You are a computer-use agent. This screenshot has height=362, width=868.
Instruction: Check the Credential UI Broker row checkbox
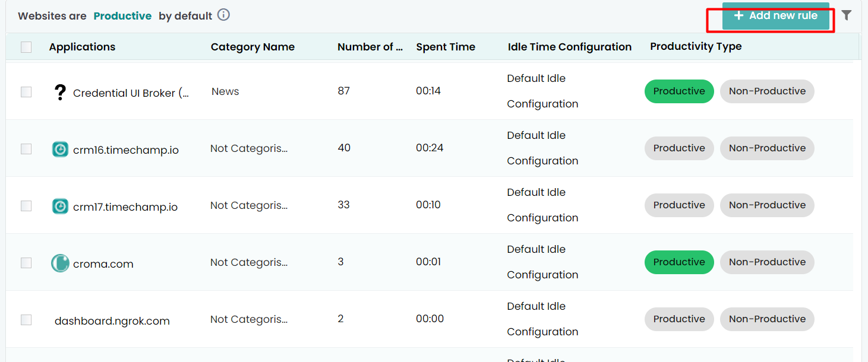26,92
